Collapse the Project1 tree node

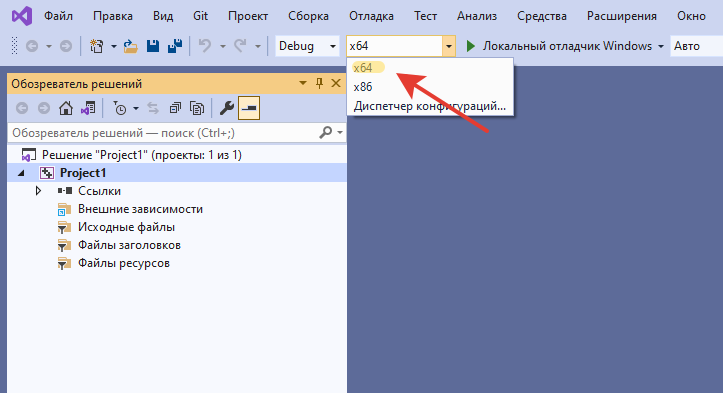[21, 173]
